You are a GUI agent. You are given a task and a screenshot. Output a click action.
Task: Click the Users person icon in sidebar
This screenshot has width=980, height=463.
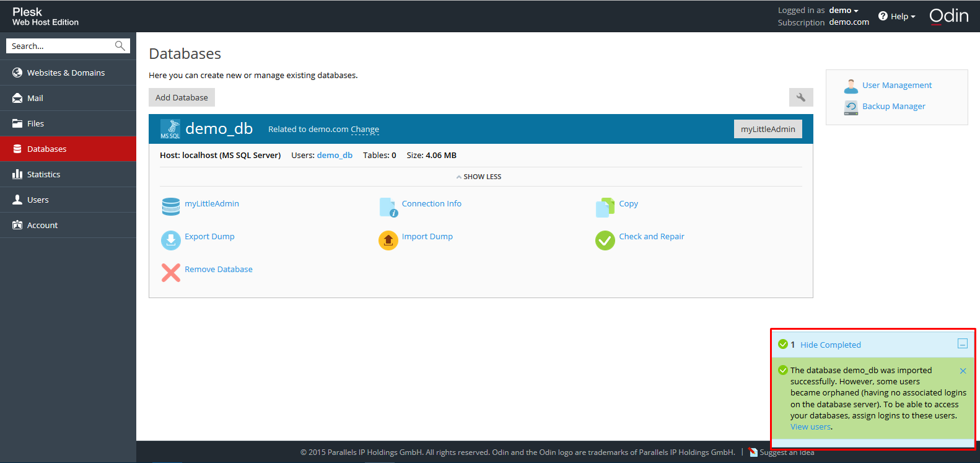(17, 200)
